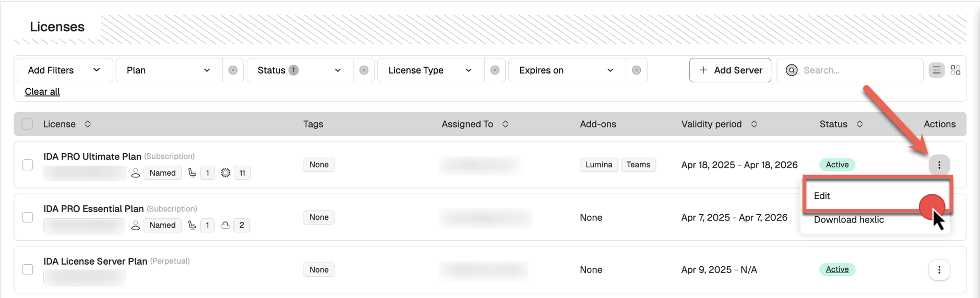Choose Edit from the actions menu
Viewport: 980px width, 298px height.
[x=822, y=196]
